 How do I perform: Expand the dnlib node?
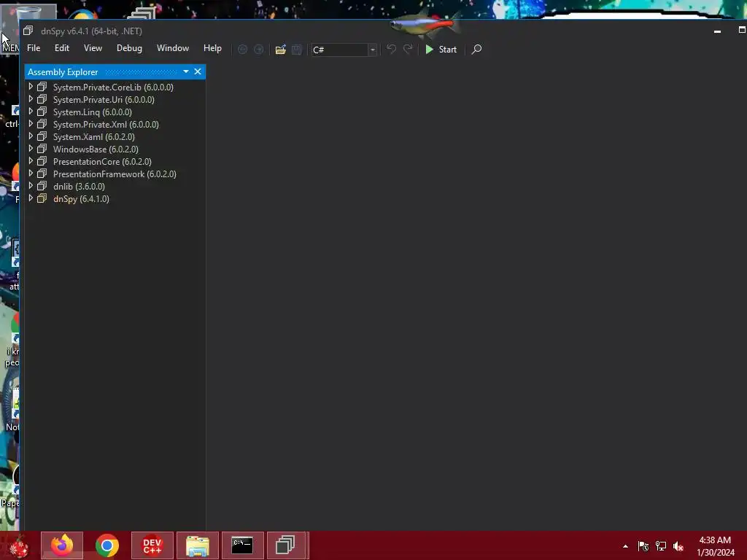coord(31,186)
